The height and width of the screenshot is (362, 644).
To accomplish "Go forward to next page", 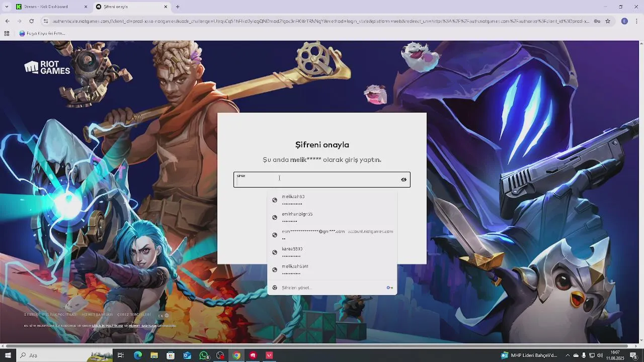I will [19, 21].
